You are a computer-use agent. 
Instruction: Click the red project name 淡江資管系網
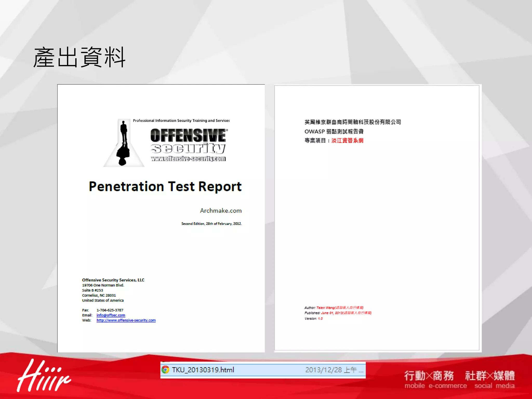tap(347, 141)
